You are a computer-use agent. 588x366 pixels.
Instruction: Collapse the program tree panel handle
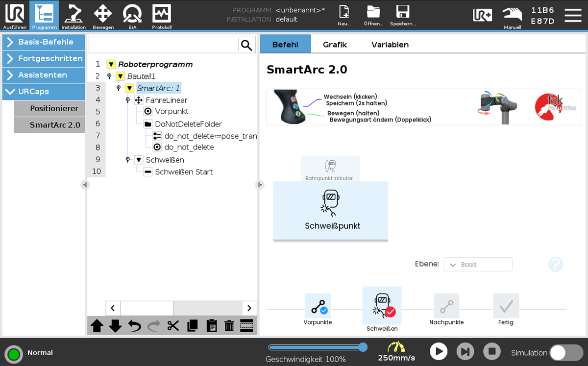260,185
